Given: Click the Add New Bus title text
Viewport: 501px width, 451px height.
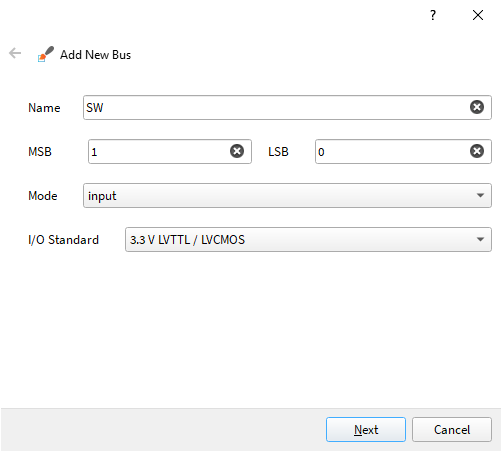Looking at the screenshot, I should (95, 55).
